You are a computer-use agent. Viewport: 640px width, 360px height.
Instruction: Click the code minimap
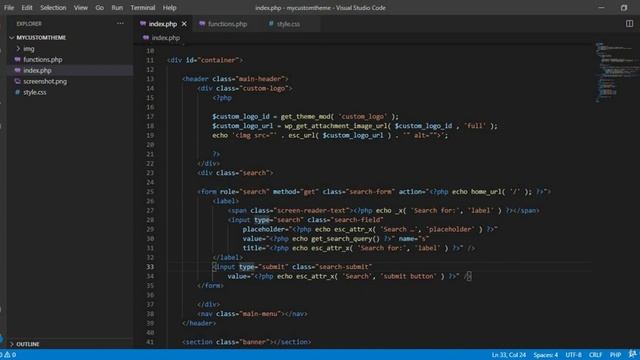(x=616, y=71)
